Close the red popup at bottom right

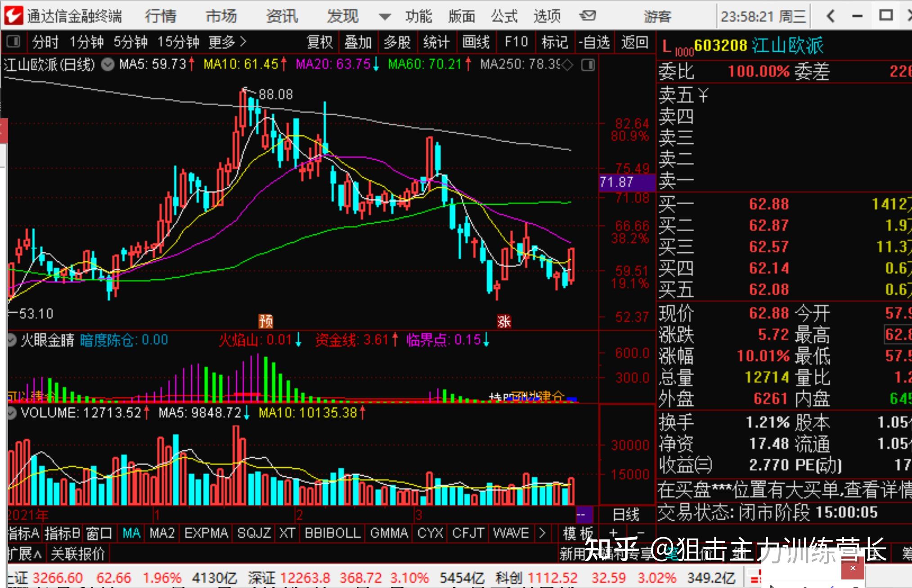pyautogui.click(x=852, y=568)
